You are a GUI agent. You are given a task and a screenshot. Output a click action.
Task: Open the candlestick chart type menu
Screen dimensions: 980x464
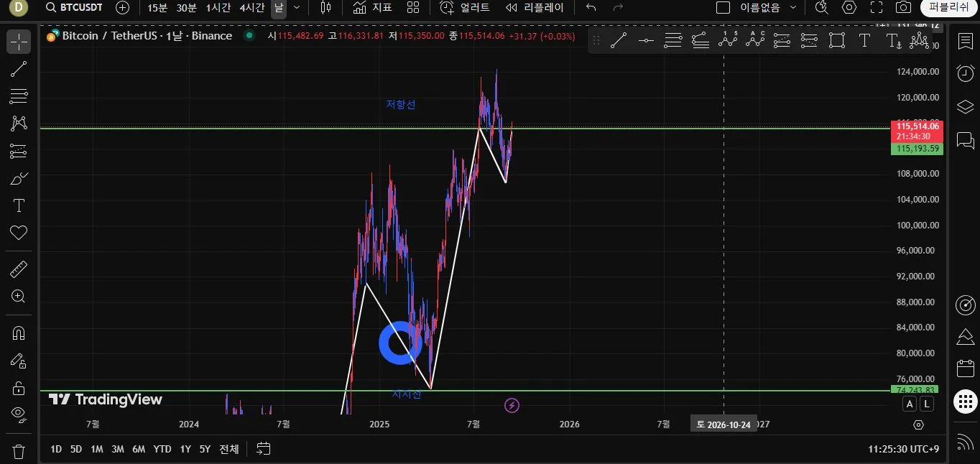325,7
